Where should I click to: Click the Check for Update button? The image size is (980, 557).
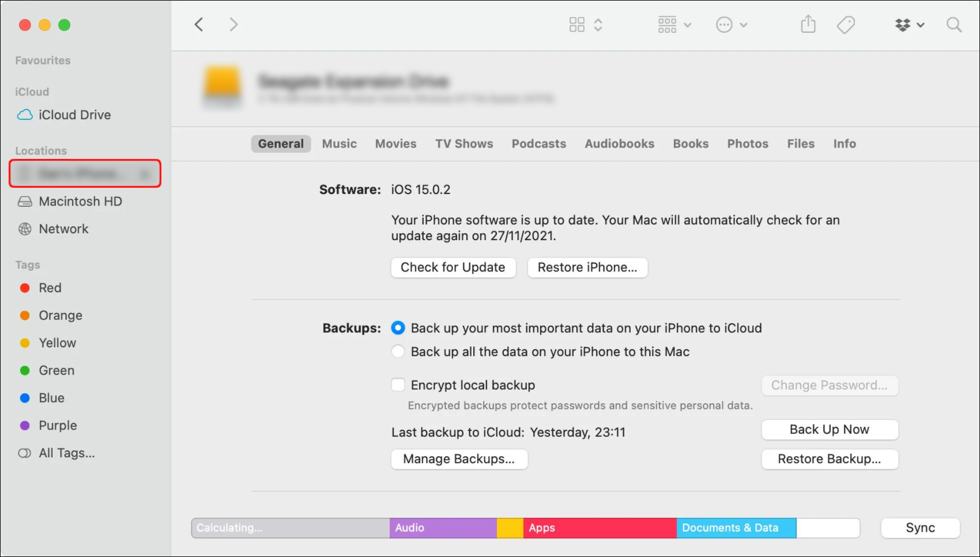453,267
